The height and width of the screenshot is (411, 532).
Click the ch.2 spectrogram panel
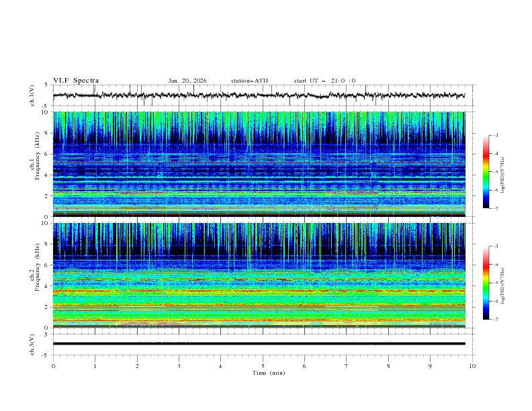[259, 275]
